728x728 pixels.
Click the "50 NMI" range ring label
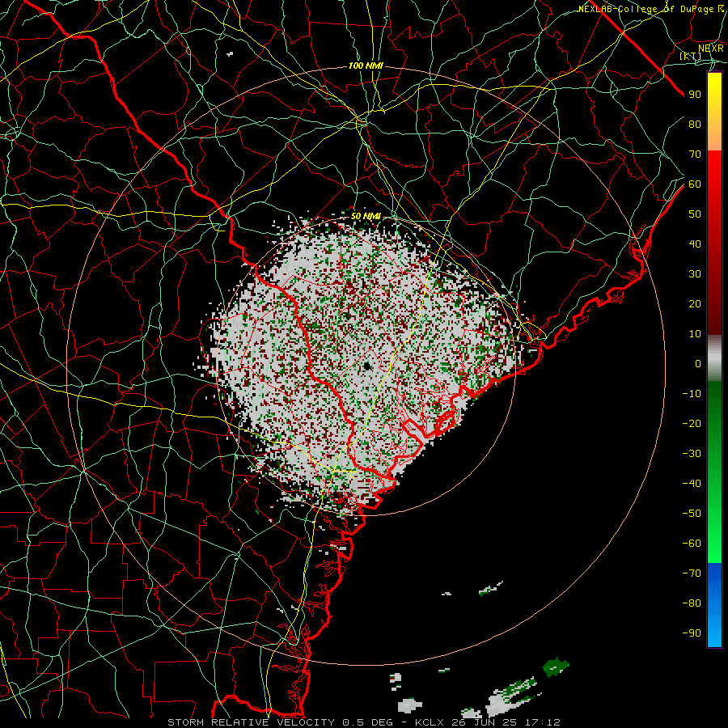coord(366,216)
